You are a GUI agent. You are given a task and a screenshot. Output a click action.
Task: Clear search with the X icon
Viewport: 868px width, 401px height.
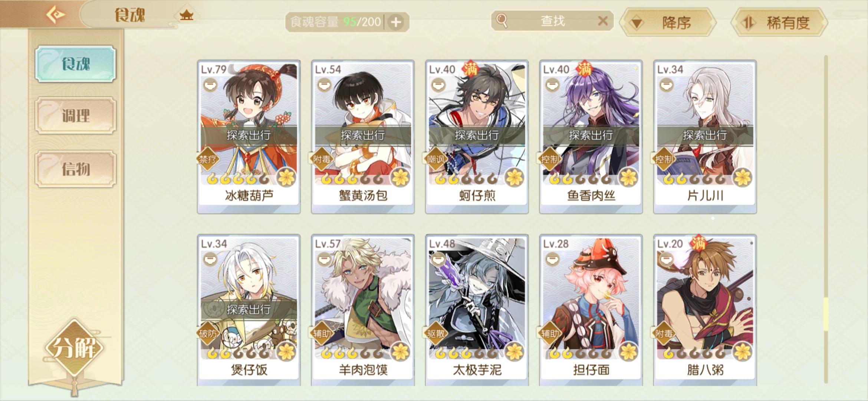(603, 21)
